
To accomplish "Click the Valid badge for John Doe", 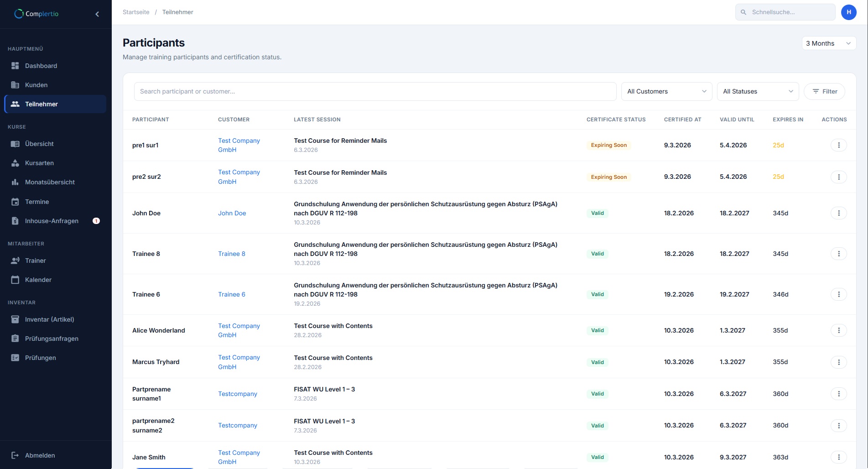I will tap(597, 213).
